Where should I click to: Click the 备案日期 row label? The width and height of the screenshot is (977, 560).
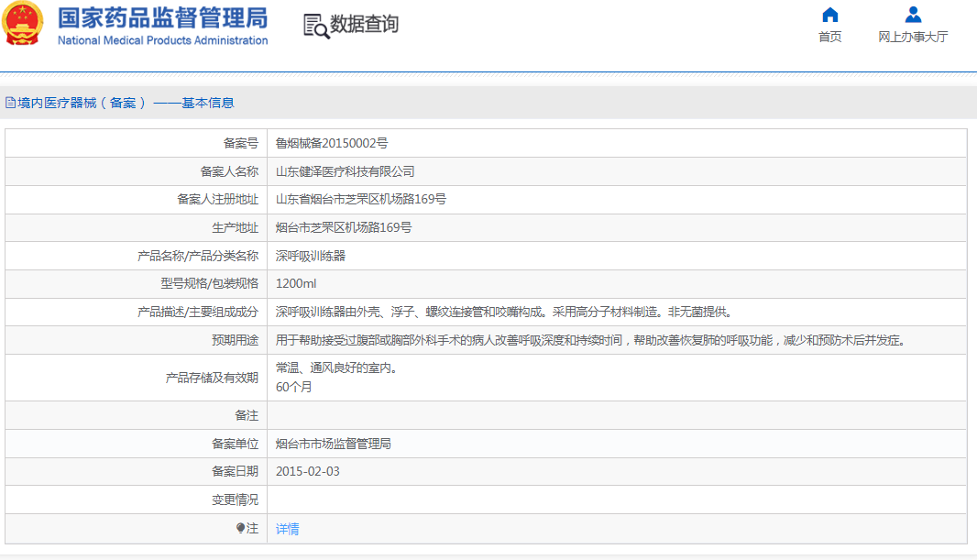point(235,471)
